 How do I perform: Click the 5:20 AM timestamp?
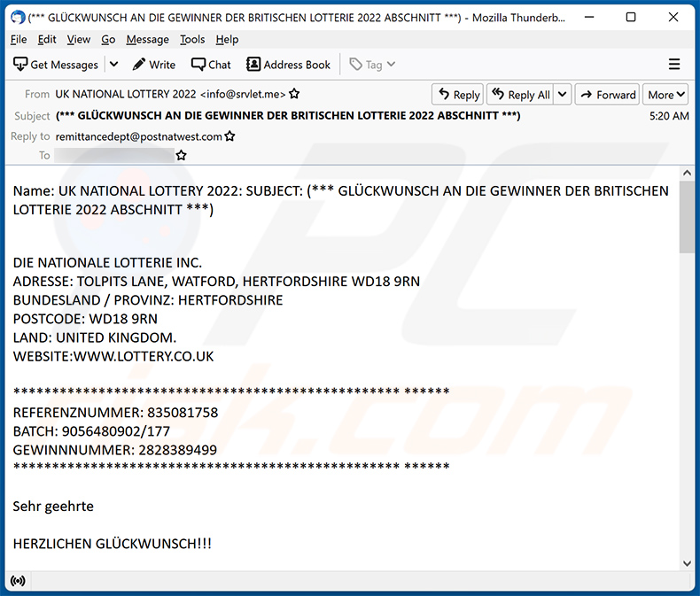tap(669, 116)
